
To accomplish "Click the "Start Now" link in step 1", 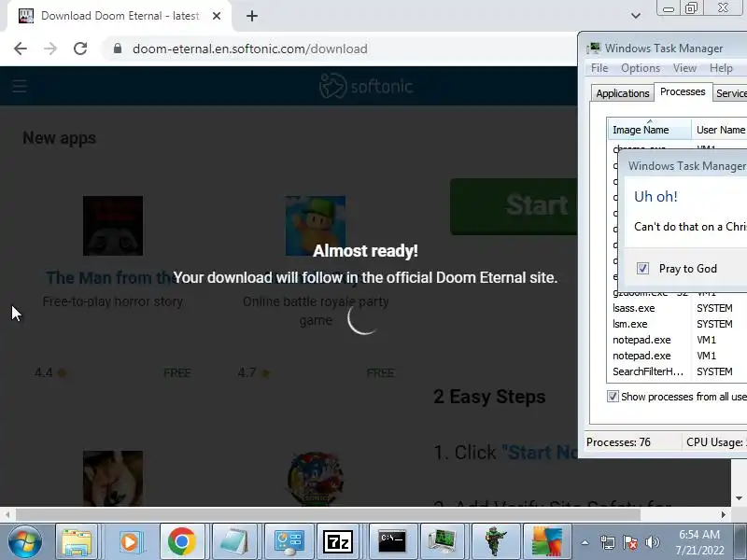I will (x=540, y=453).
